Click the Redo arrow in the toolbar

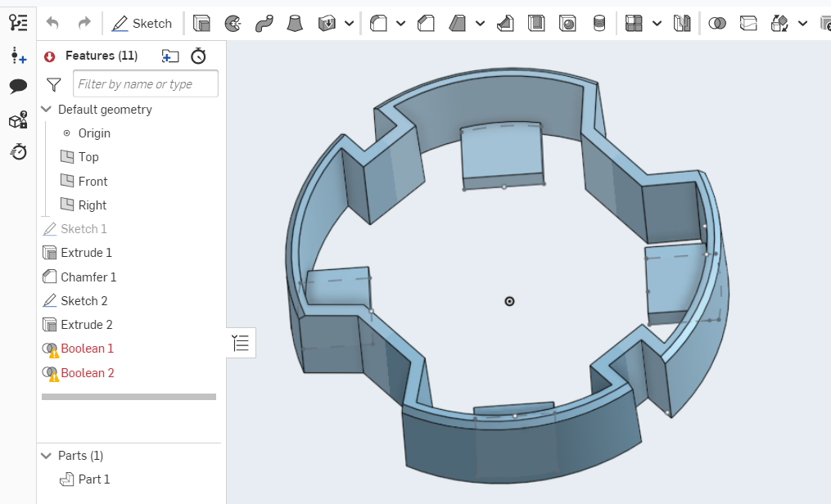tap(84, 23)
